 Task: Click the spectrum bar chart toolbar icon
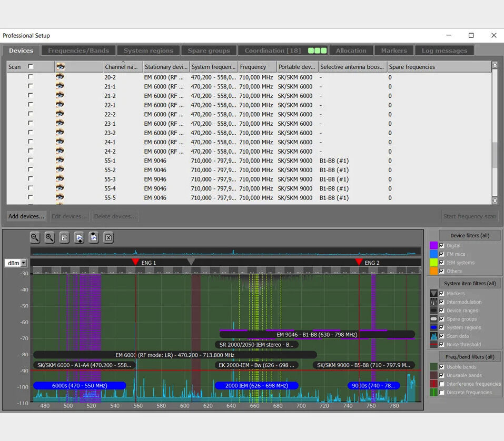[64, 237]
